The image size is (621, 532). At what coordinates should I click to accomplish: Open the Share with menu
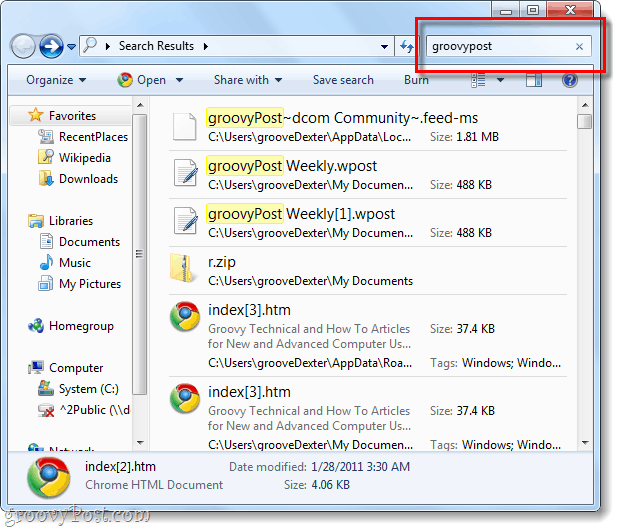(x=248, y=80)
